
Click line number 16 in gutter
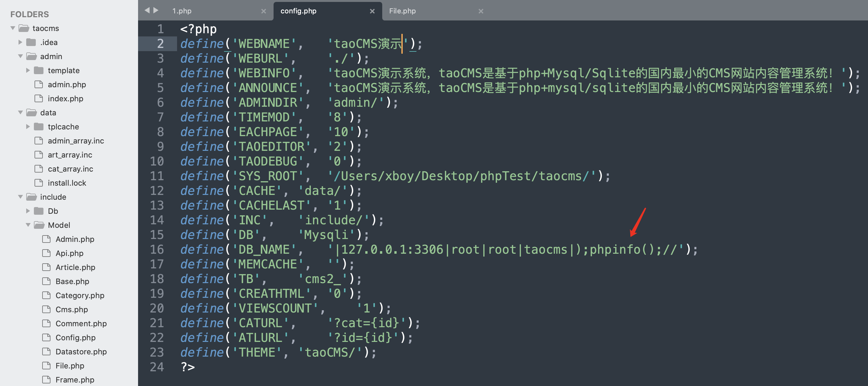pos(157,250)
